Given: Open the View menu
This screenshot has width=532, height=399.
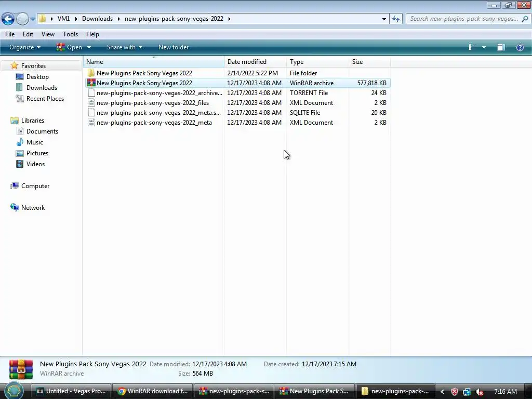Looking at the screenshot, I should coord(48,34).
